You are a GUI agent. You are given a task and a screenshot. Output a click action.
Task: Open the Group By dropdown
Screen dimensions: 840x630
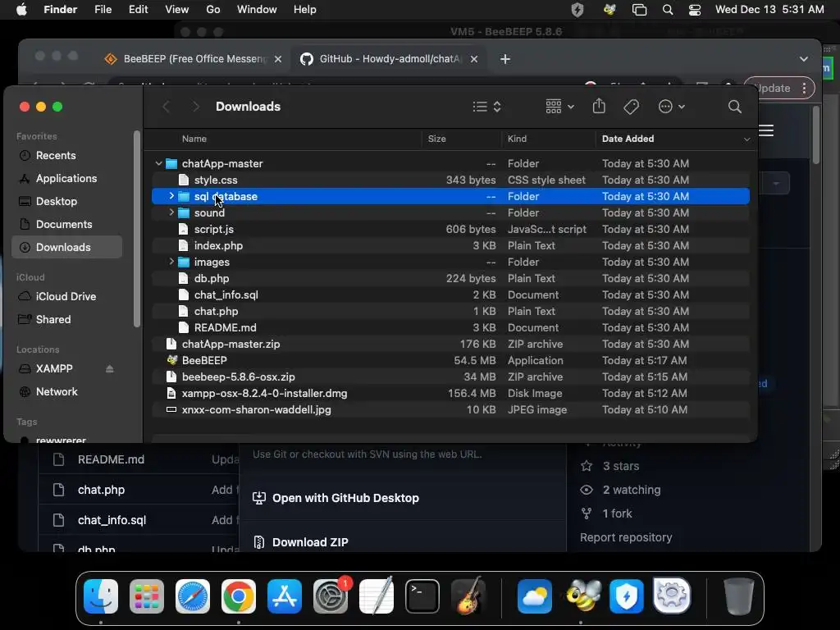click(559, 107)
